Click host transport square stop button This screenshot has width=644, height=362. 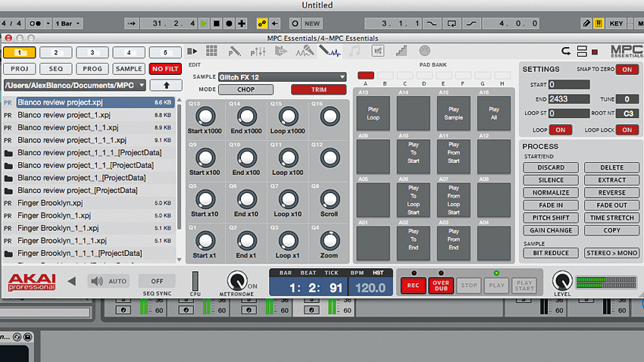coord(217,23)
